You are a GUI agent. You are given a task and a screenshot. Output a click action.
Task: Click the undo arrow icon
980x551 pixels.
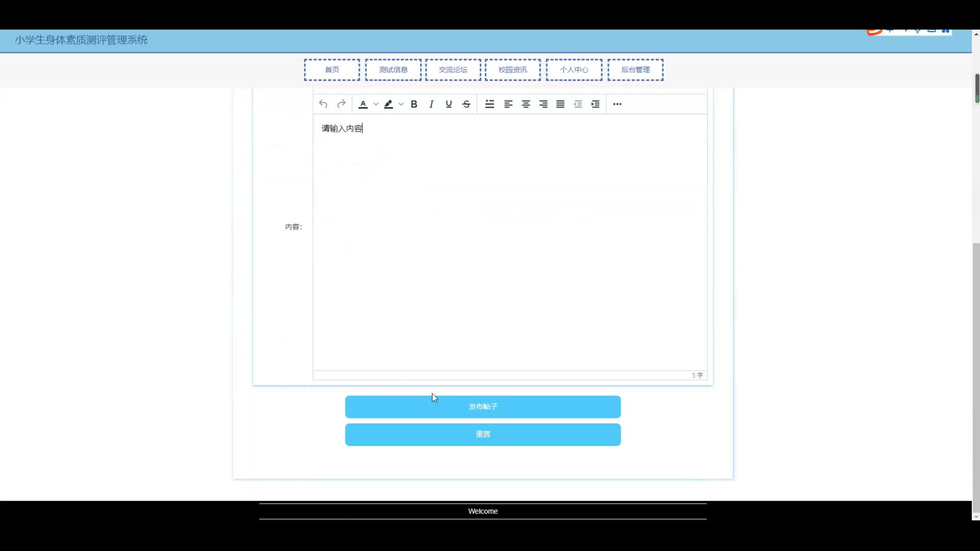point(323,104)
